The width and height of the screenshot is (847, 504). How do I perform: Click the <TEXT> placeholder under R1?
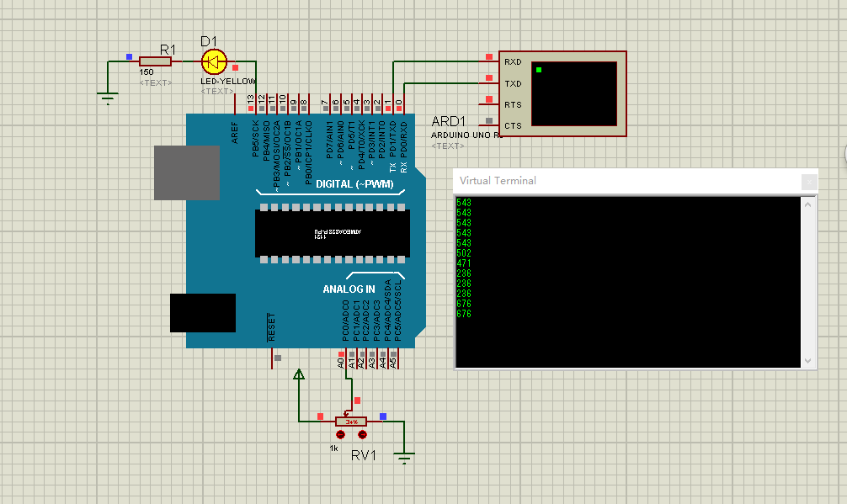(154, 82)
